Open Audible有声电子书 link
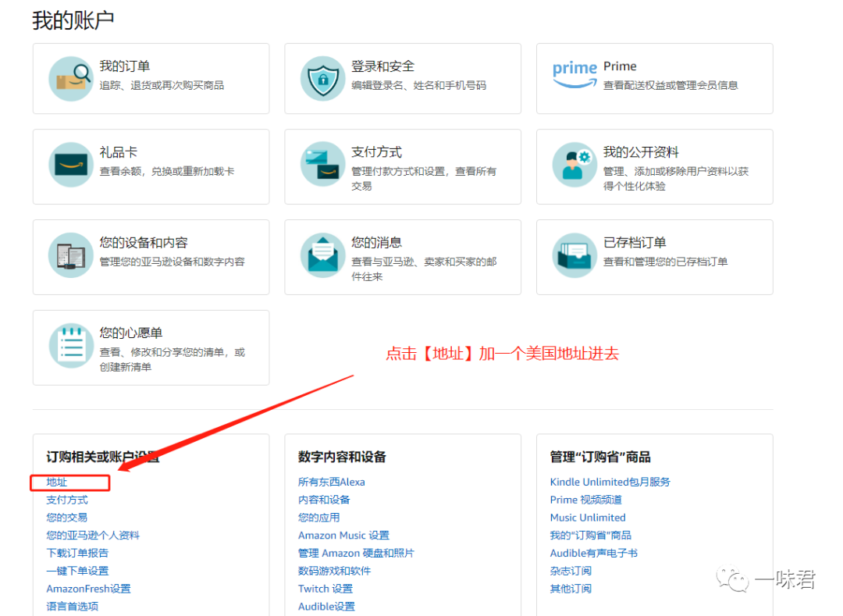This screenshot has width=843, height=616. [594, 553]
